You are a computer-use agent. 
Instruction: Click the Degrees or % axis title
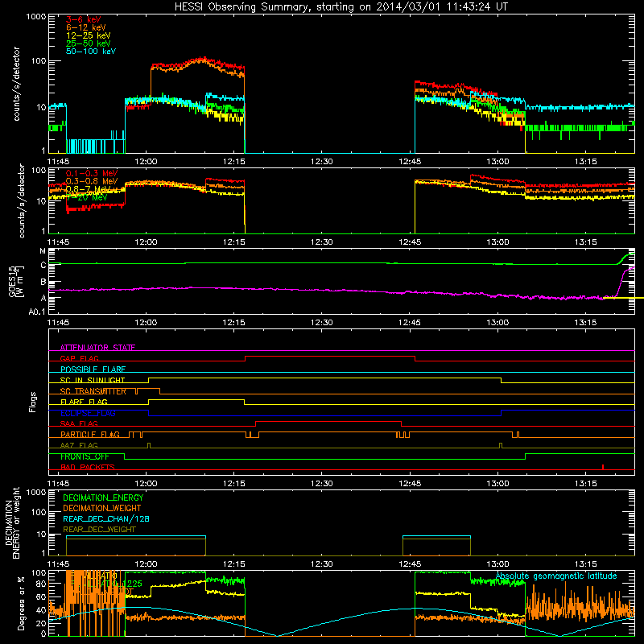(x=21, y=602)
